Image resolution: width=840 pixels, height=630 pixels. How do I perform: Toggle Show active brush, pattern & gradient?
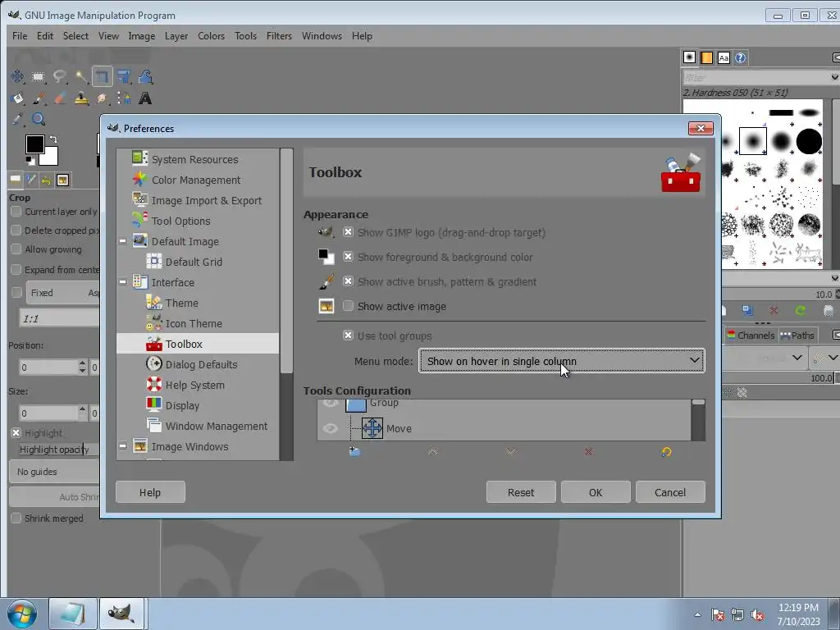pos(348,281)
